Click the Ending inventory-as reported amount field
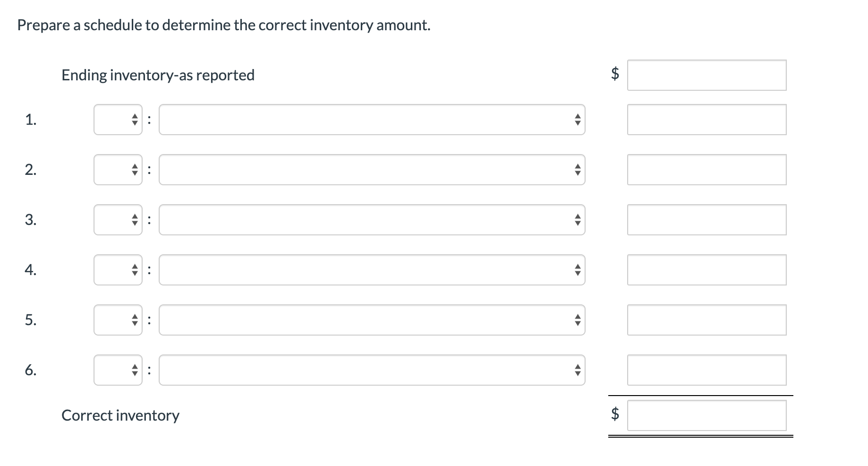The image size is (868, 466). (706, 75)
